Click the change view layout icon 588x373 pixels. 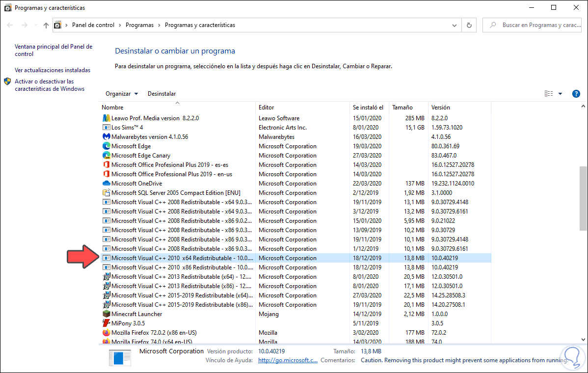549,94
